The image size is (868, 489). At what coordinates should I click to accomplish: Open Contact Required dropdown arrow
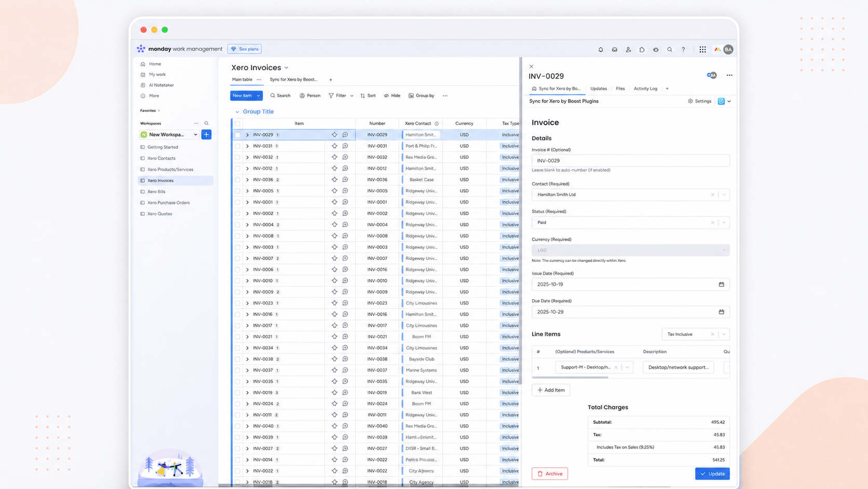724,195
